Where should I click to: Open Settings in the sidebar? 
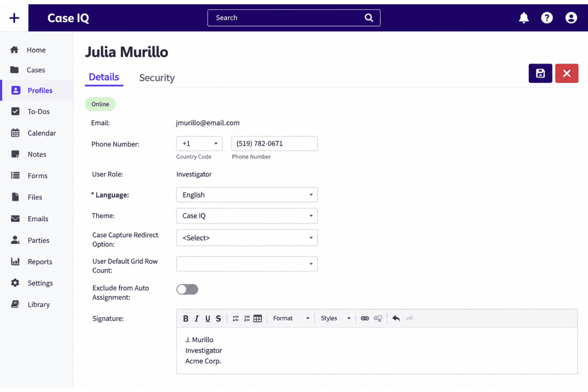point(36,283)
